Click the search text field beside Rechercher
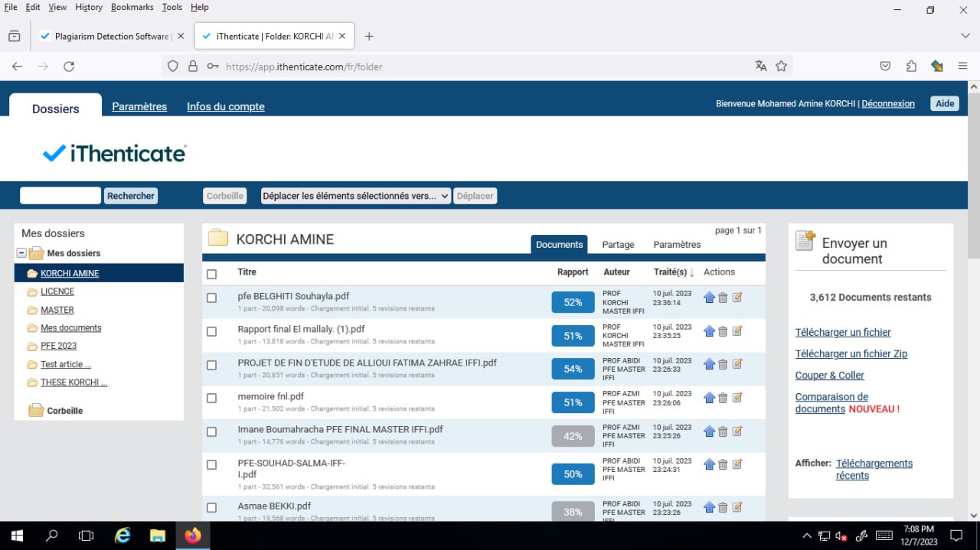This screenshot has height=550, width=980. (x=60, y=196)
